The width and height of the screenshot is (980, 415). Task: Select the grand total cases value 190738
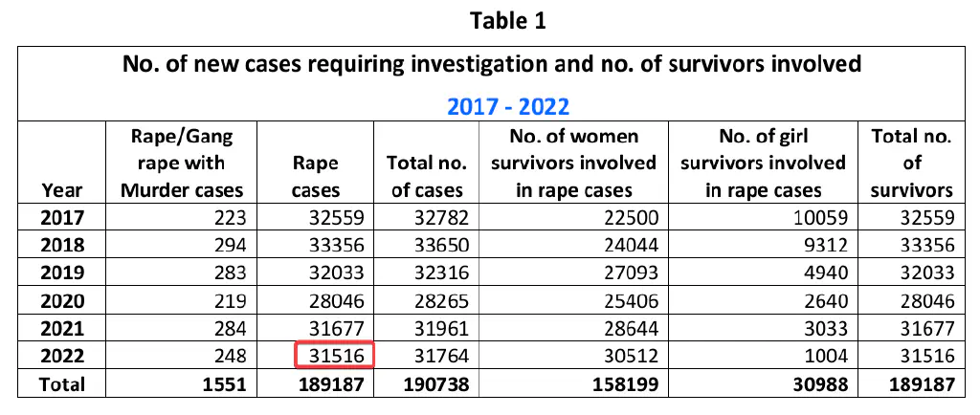coord(430,384)
